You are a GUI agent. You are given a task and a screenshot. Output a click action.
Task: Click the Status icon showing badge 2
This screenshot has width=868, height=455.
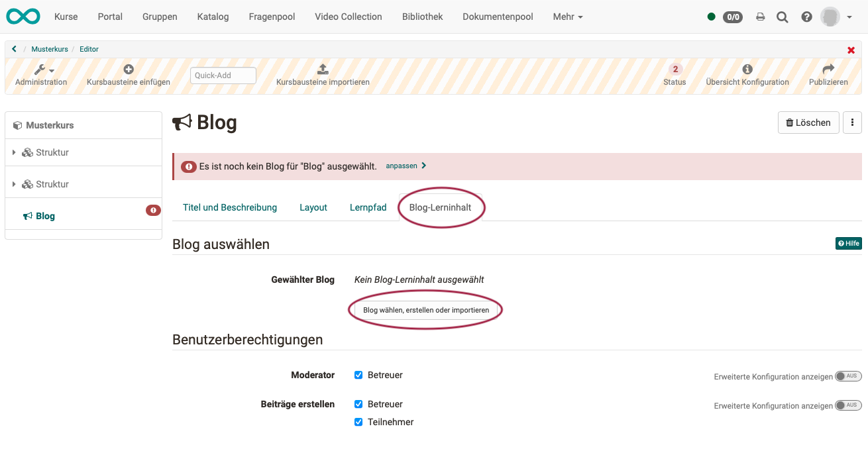(675, 68)
